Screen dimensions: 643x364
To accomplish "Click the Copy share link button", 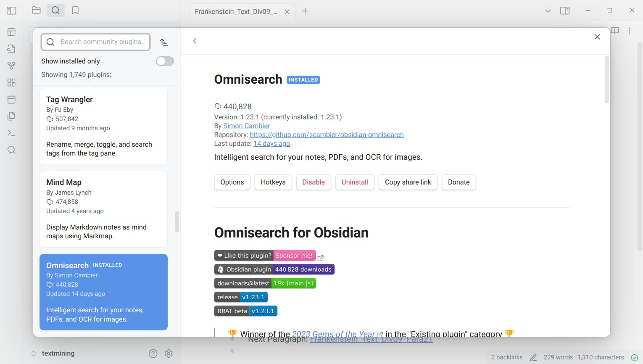I will point(408,182).
